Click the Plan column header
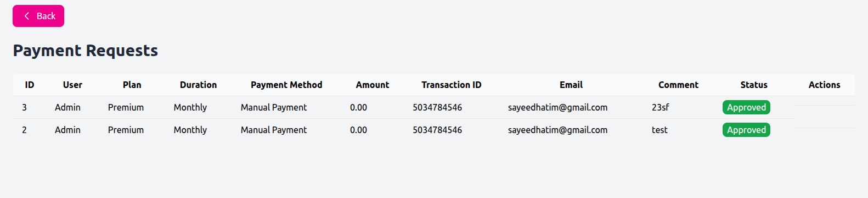The height and width of the screenshot is (198, 868). tap(132, 85)
